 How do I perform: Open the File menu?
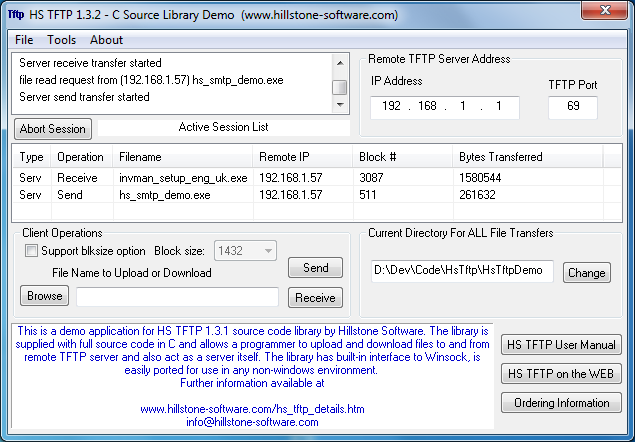point(24,40)
